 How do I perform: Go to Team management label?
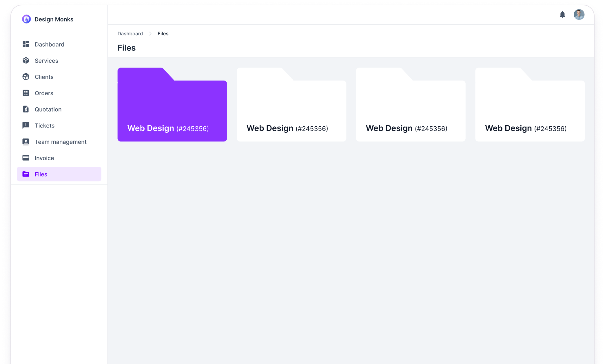(61, 142)
